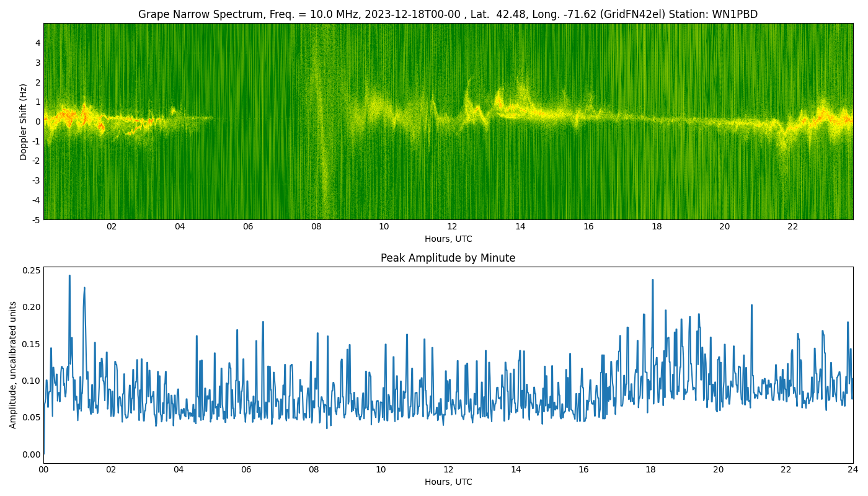Click the tallest amplitude peak before hour 01
This screenshot has height=496, width=868.
[x=69, y=277]
